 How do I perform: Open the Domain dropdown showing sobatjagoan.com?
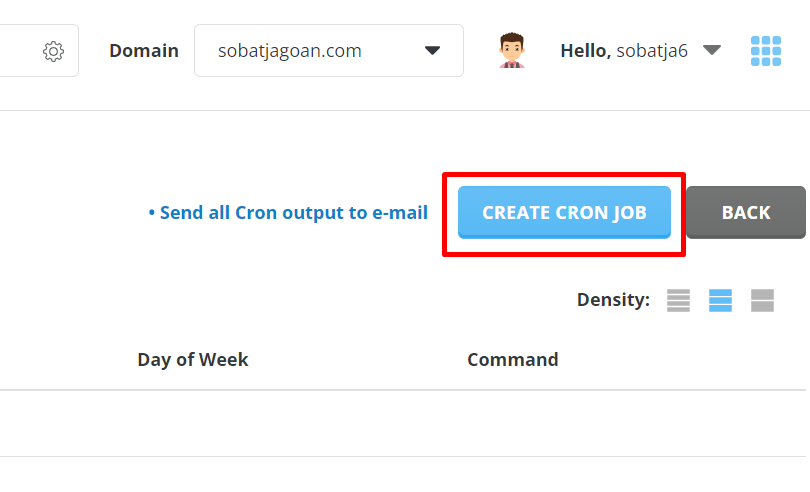point(329,51)
